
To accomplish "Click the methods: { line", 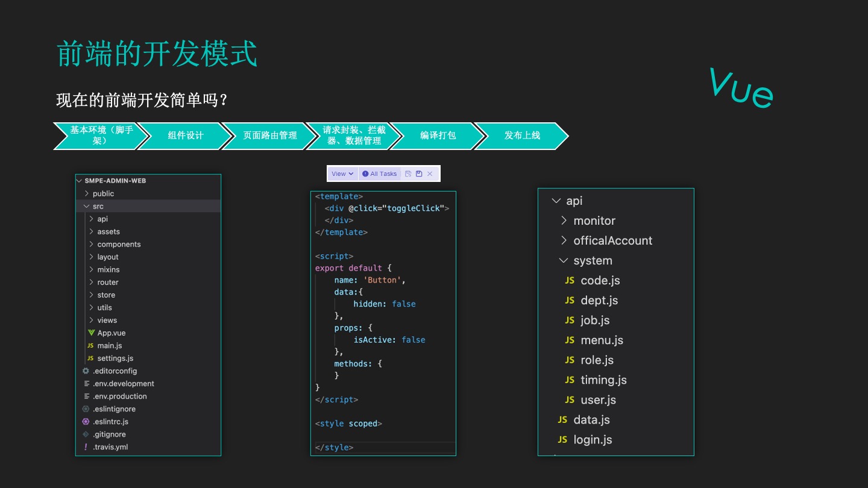I will pyautogui.click(x=358, y=364).
